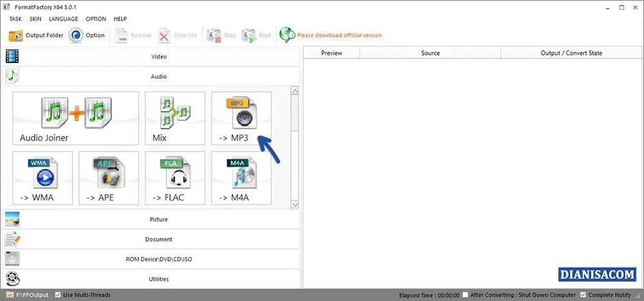Click the output folder icon in status bar
The width and height of the screenshot is (644, 301).
click(x=9, y=295)
